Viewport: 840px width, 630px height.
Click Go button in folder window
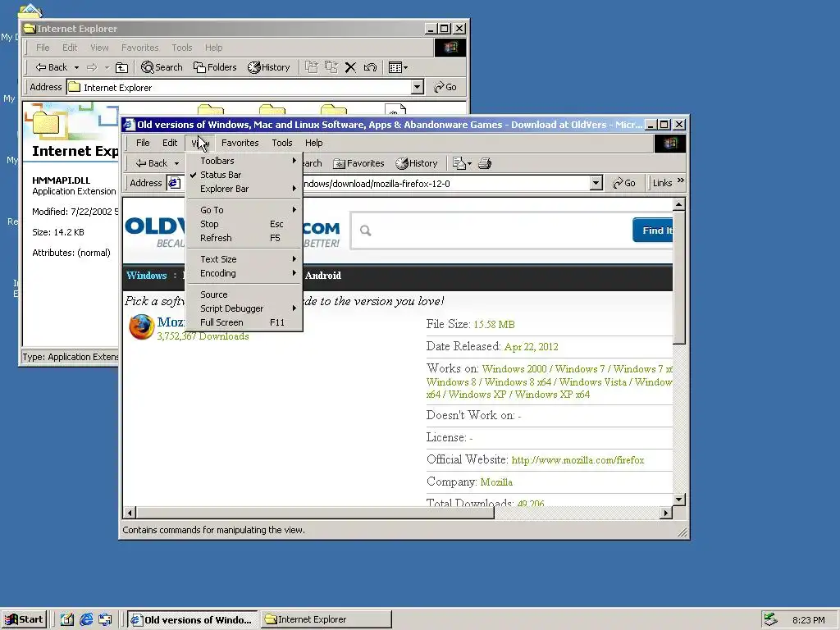tap(445, 87)
